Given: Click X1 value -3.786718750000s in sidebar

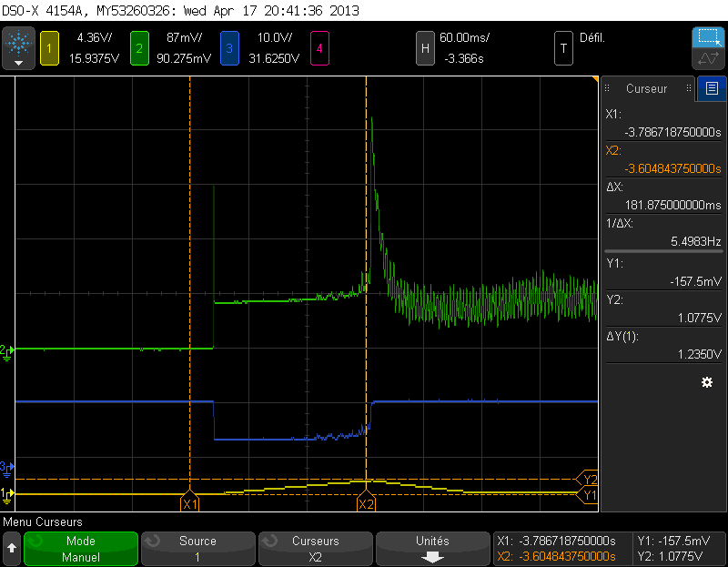Looking at the screenshot, I should pos(672,132).
